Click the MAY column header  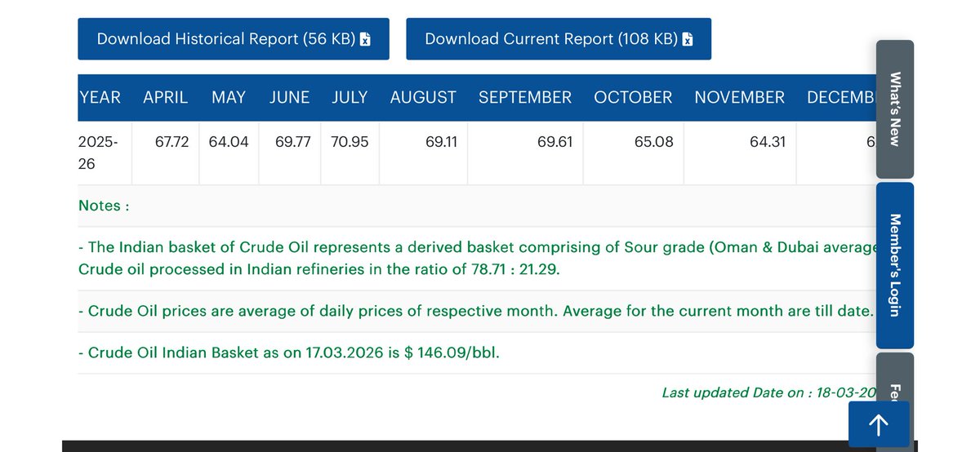pyautogui.click(x=229, y=98)
